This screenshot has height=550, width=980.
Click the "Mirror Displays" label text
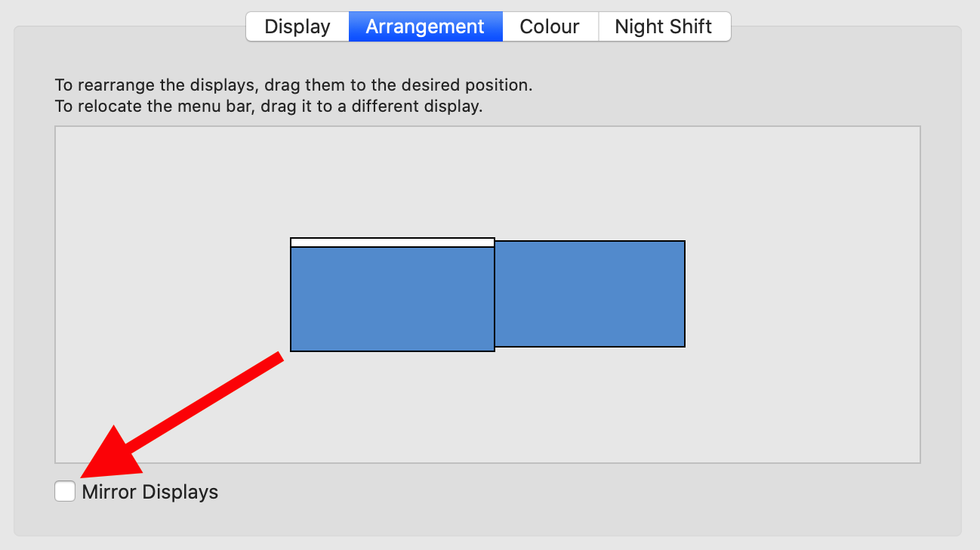(x=149, y=493)
